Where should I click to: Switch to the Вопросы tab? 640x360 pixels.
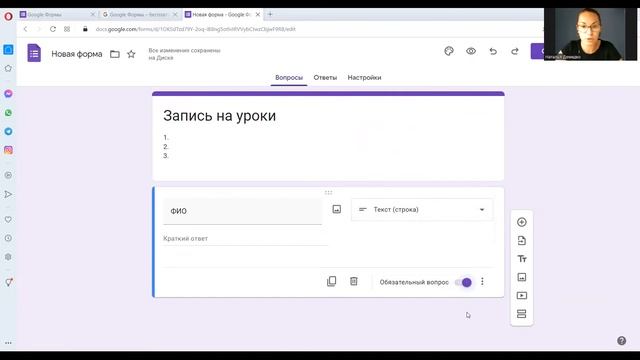[289, 78]
